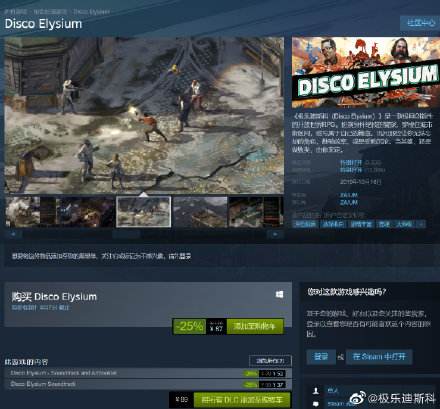Image resolution: width=440 pixels, height=409 pixels.
Task: Click the Disco Elysium header capsule image
Action: [x=366, y=72]
